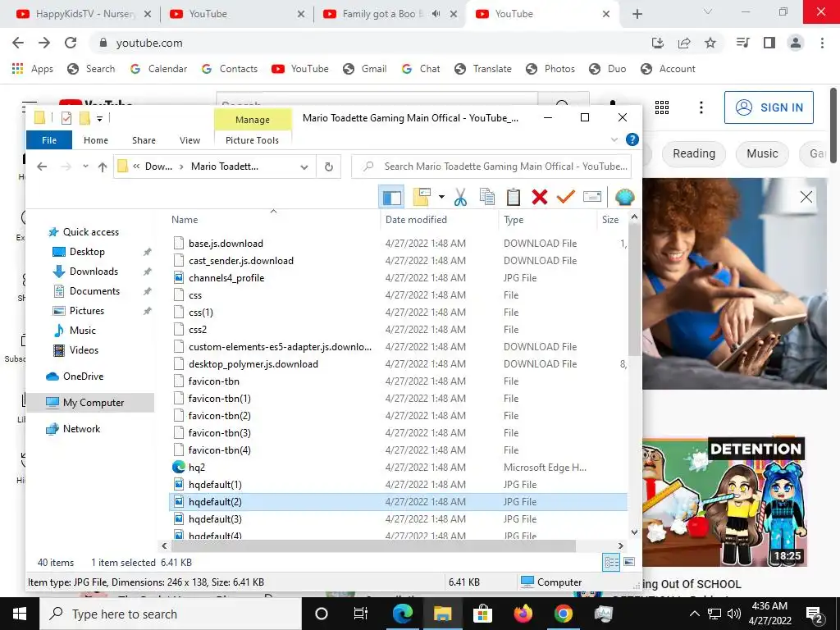This screenshot has width=840, height=630.
Task: Click the Properties checkmark in quick access toolbar
Action: pyautogui.click(x=66, y=118)
